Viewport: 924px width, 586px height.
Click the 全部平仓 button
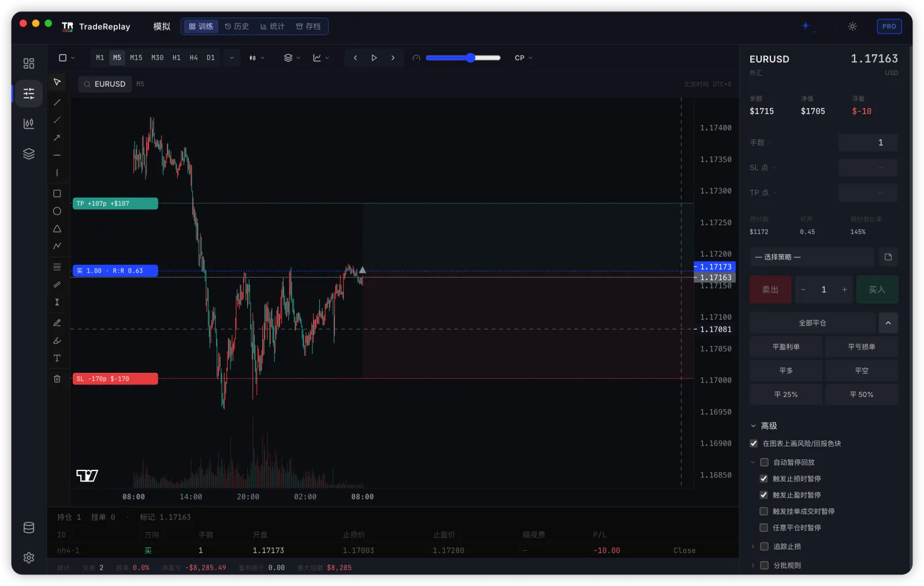coord(813,323)
